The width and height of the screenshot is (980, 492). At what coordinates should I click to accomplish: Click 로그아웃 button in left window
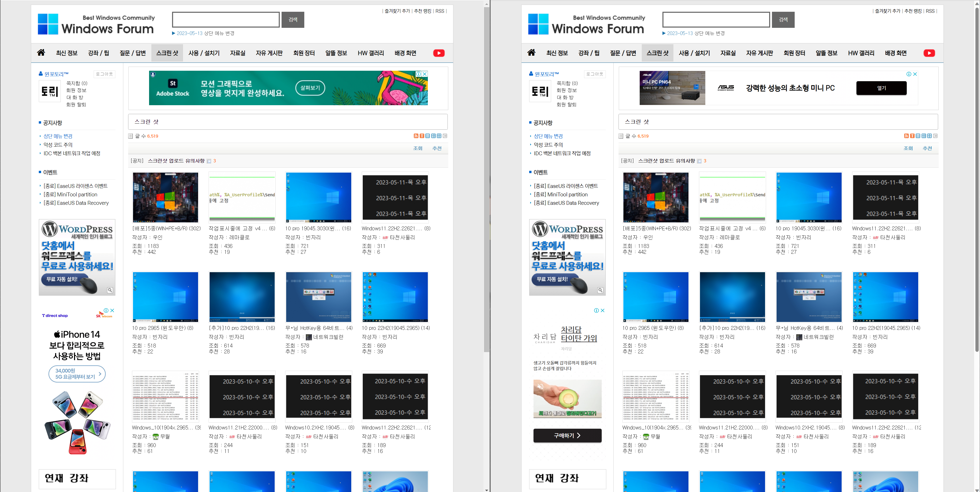coord(104,74)
